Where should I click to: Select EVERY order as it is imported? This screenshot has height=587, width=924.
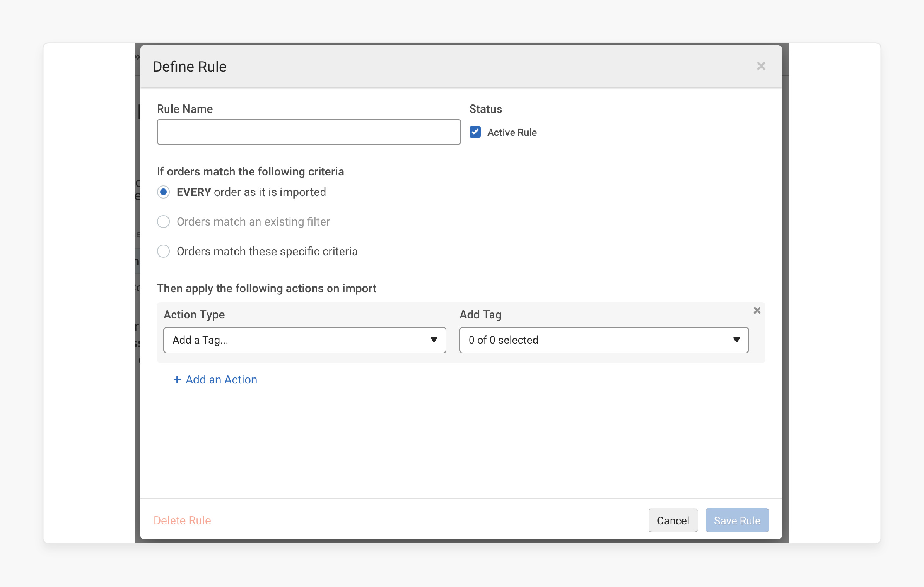(x=163, y=192)
